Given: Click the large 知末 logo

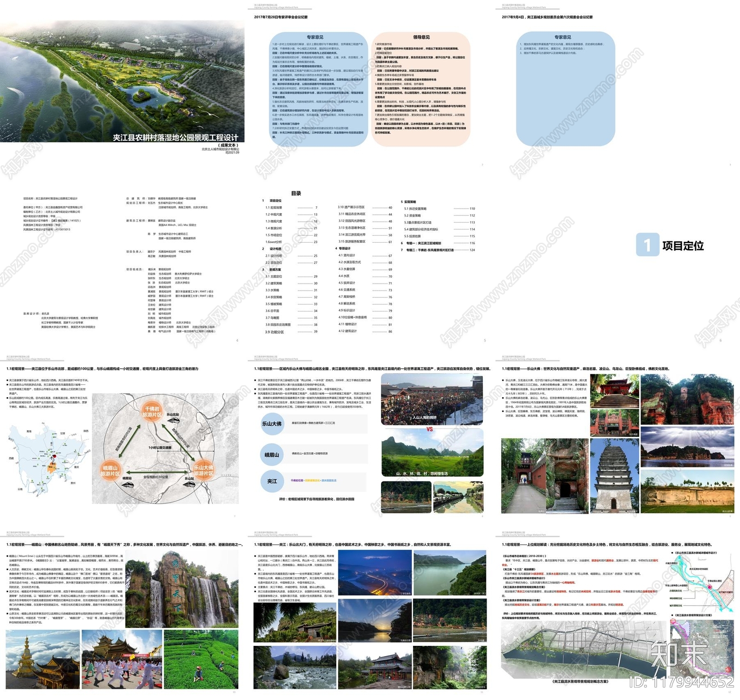Looking at the screenshot, I should (x=678, y=655).
